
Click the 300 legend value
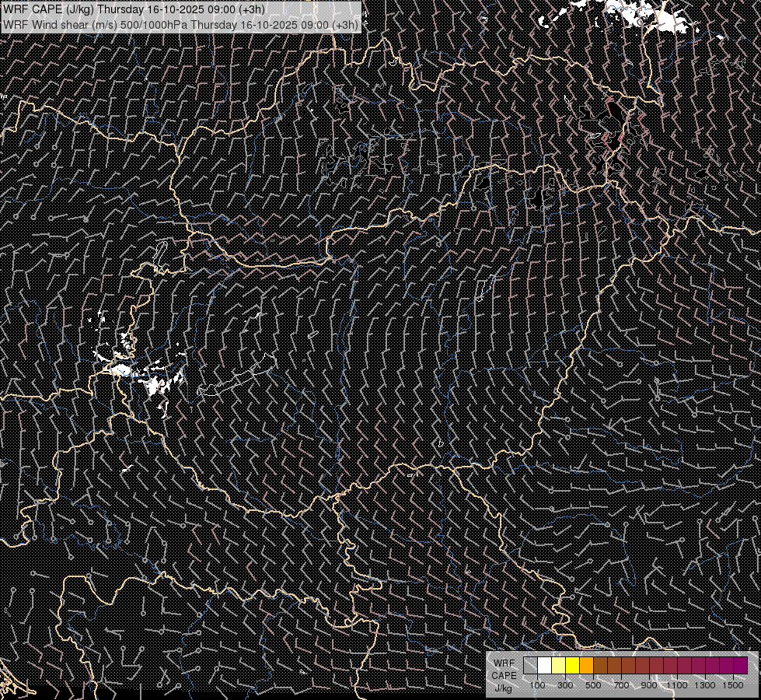pyautogui.click(x=565, y=685)
